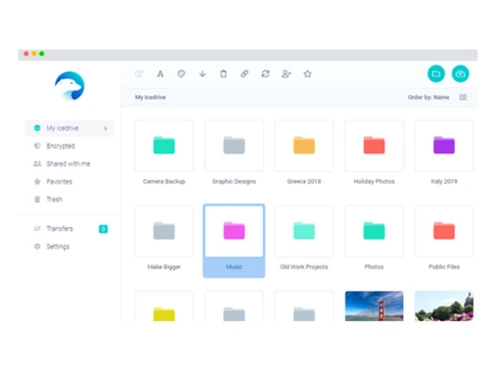Viewport: 500px width, 375px height.
Task: Select the Italy 2019 folder
Action: pyautogui.click(x=444, y=146)
